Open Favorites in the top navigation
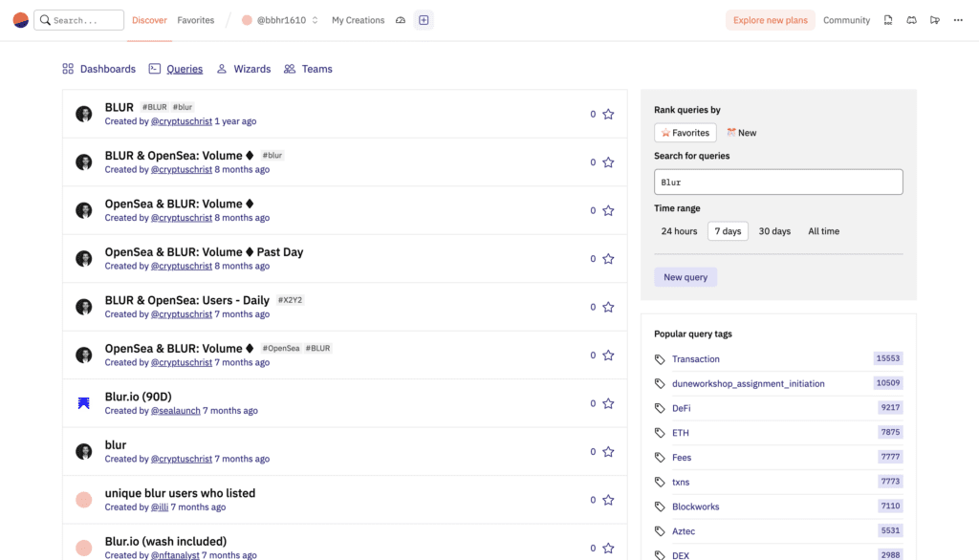The width and height of the screenshot is (979, 560). click(x=195, y=20)
